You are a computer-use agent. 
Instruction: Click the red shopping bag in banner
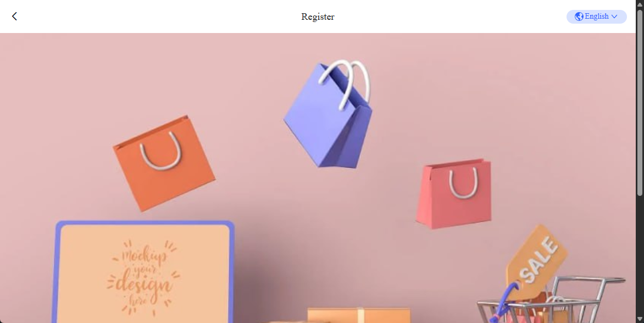click(453, 193)
